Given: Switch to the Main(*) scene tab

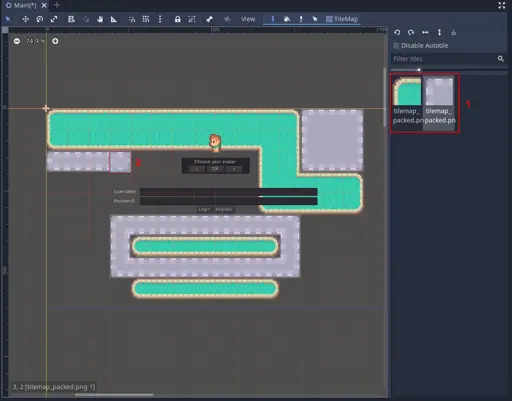Looking at the screenshot, I should point(22,5).
